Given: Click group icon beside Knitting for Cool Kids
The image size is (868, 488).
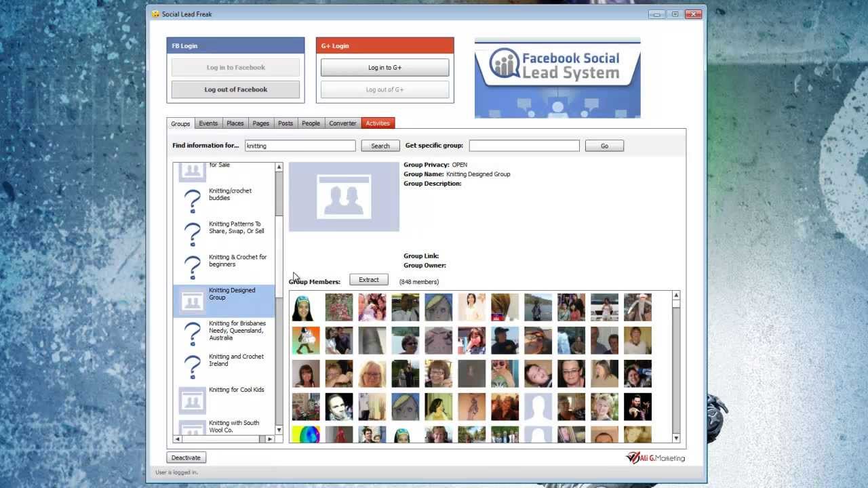Looking at the screenshot, I should (193, 401).
